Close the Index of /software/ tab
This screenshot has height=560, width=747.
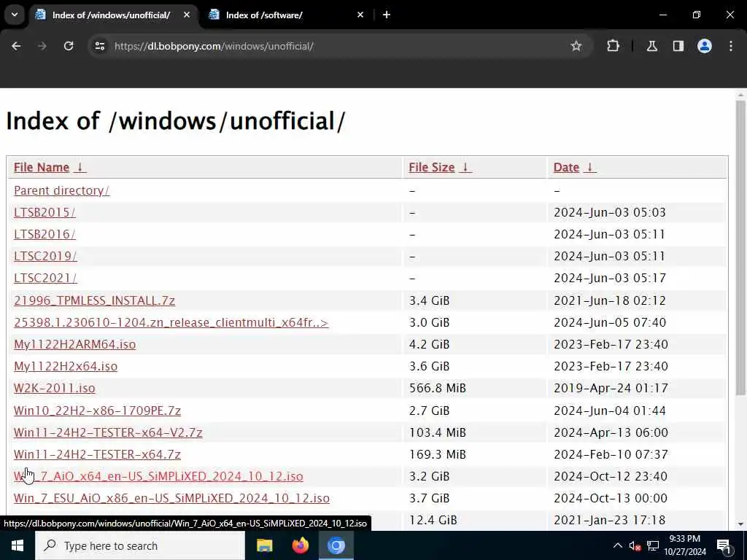pyautogui.click(x=360, y=15)
